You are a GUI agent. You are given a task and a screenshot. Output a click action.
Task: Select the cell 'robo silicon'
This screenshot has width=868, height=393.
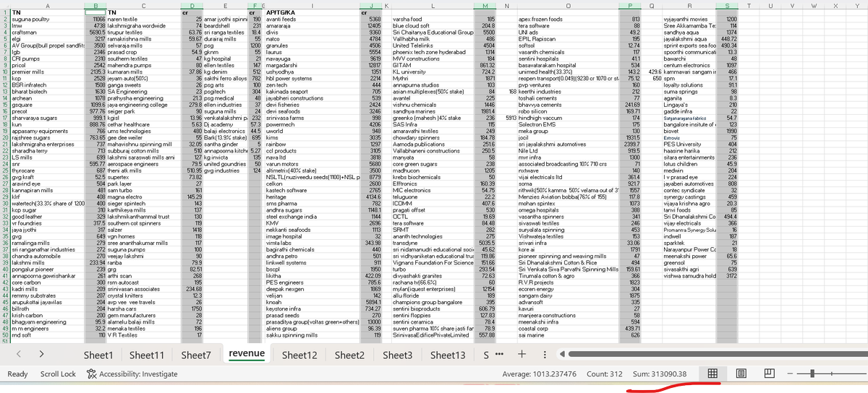point(569,112)
